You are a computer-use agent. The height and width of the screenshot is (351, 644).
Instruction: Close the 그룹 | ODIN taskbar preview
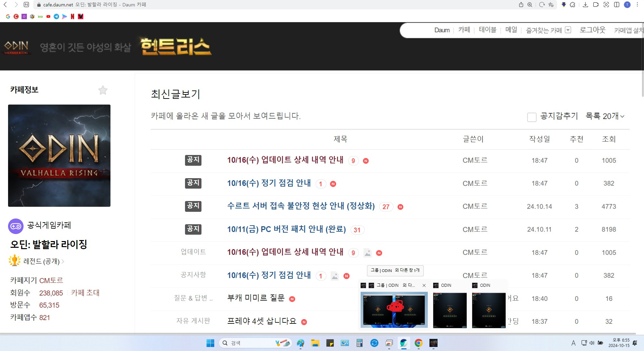[424, 285]
